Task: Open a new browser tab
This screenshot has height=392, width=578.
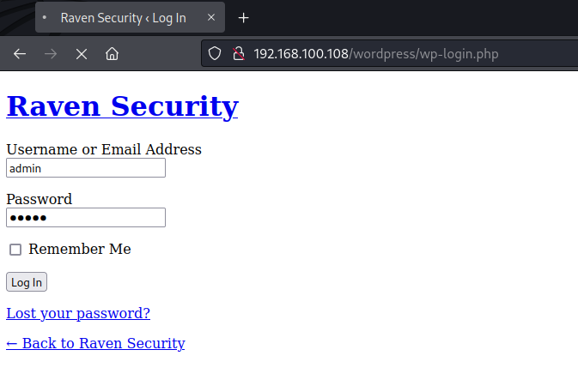Action: click(x=244, y=18)
